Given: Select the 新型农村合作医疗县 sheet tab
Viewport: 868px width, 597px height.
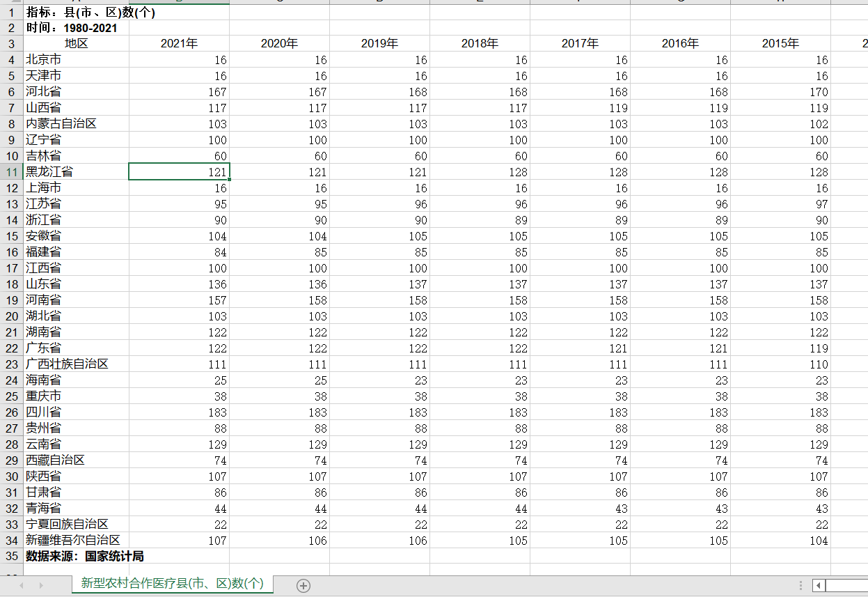Looking at the screenshot, I should [173, 584].
